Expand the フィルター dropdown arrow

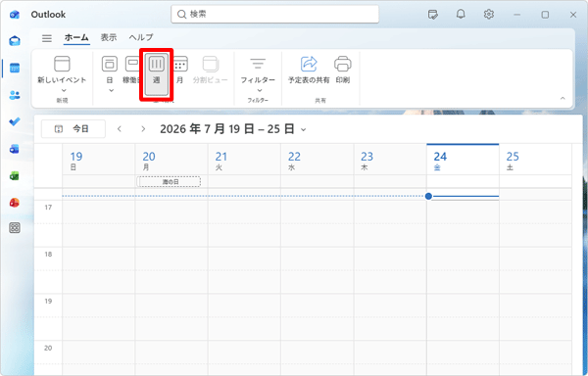point(260,90)
